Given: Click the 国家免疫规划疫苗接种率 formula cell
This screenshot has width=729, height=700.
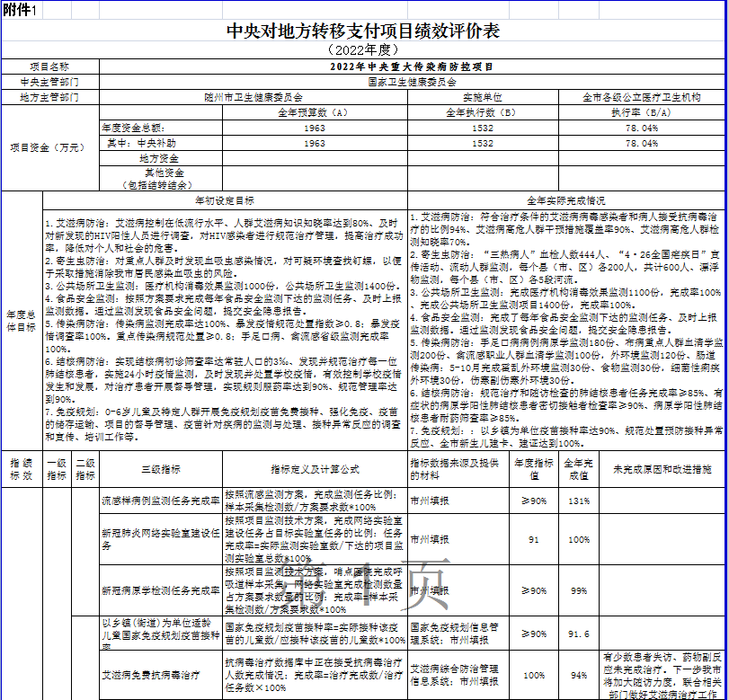Looking at the screenshot, I should point(315,634).
